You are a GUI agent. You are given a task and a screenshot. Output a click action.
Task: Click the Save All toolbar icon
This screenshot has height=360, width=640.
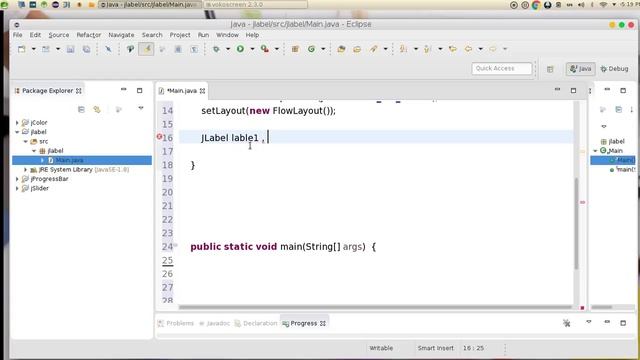click(x=87, y=49)
